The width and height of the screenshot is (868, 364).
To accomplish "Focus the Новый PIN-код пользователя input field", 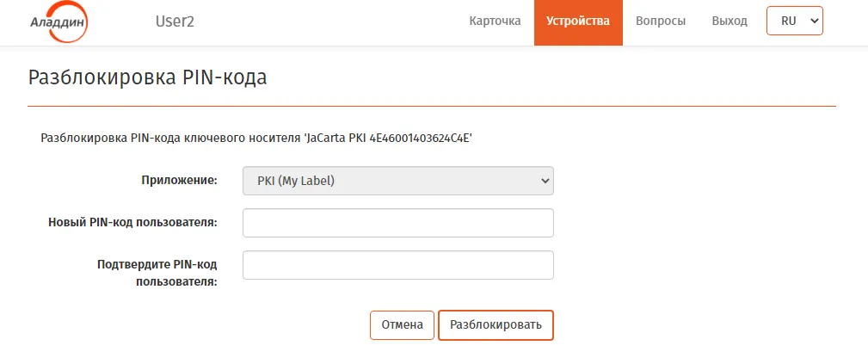I will tap(398, 223).
